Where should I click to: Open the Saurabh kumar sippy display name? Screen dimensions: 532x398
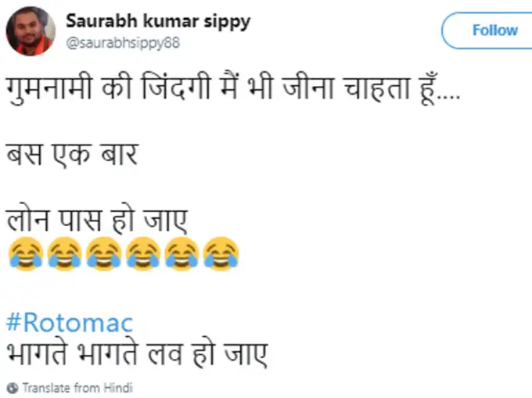[157, 20]
